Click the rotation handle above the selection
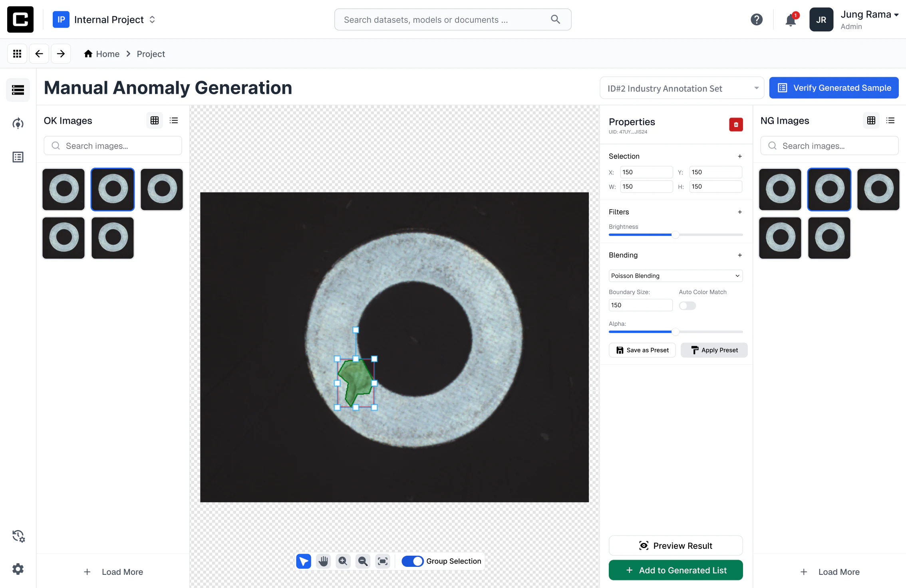This screenshot has width=906, height=588. pos(356,330)
